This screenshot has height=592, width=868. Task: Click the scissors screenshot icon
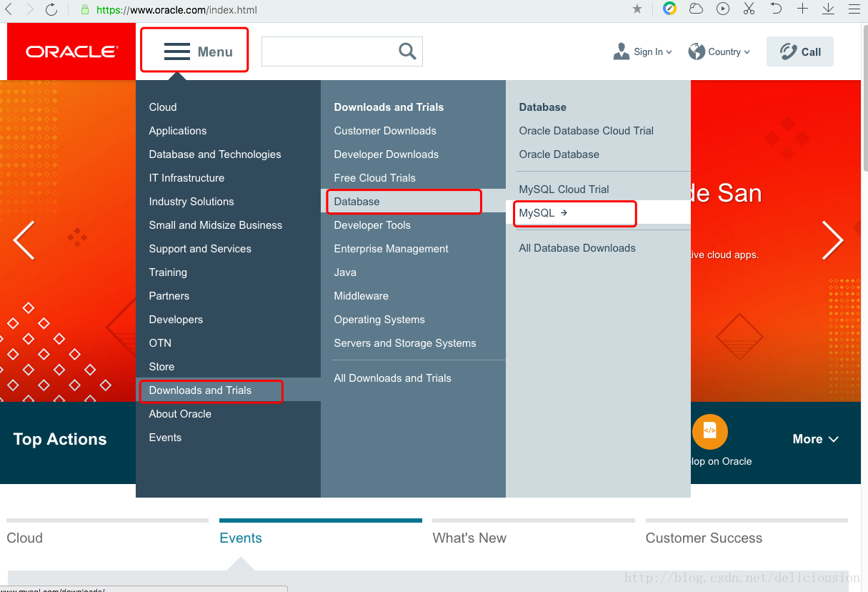tap(749, 9)
